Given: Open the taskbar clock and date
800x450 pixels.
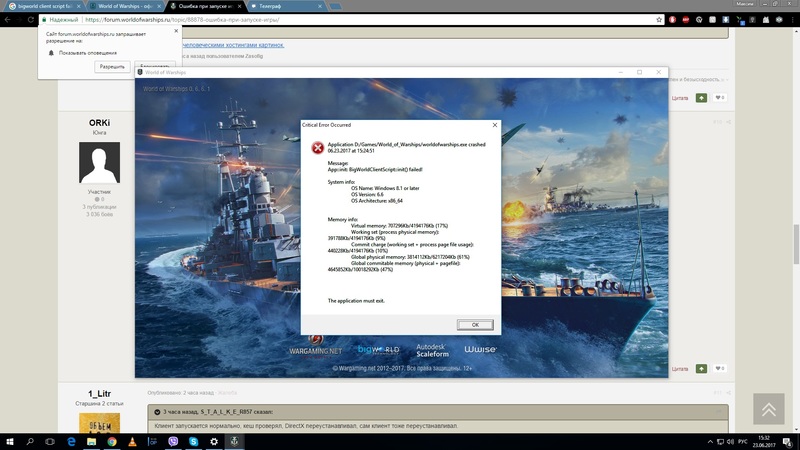Looking at the screenshot, I should pos(764,442).
